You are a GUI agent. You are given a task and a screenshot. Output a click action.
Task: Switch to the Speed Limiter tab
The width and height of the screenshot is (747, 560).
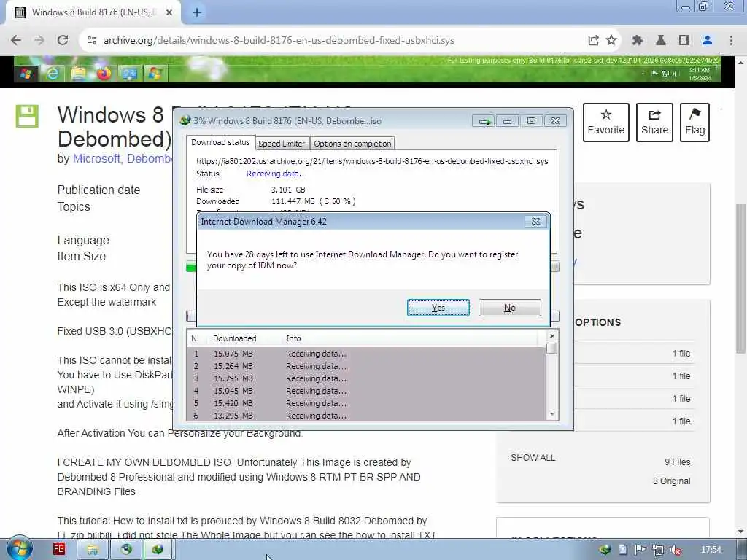click(x=282, y=144)
